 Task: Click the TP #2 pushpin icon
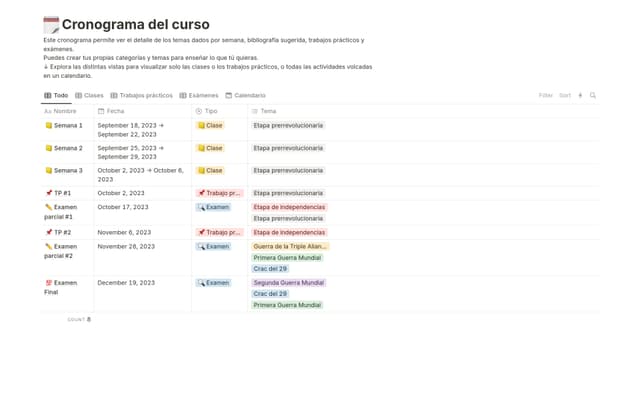coord(49,232)
